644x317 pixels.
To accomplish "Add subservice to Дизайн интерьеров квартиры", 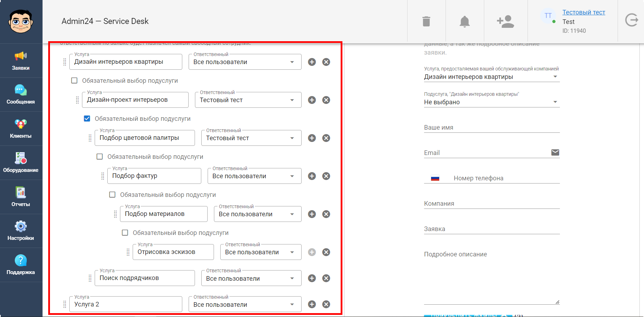I will pyautogui.click(x=312, y=62).
